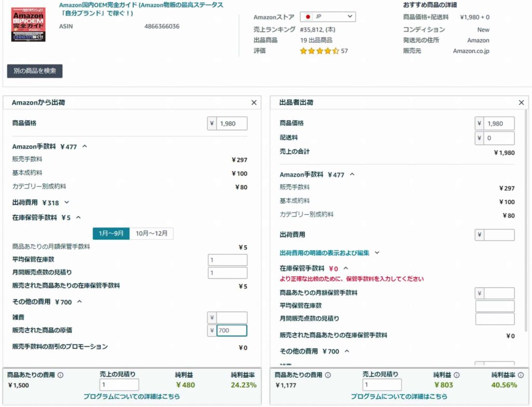The image size is (532, 407).
Task: Close the Amazonから出荷 panel
Action: click(254, 102)
